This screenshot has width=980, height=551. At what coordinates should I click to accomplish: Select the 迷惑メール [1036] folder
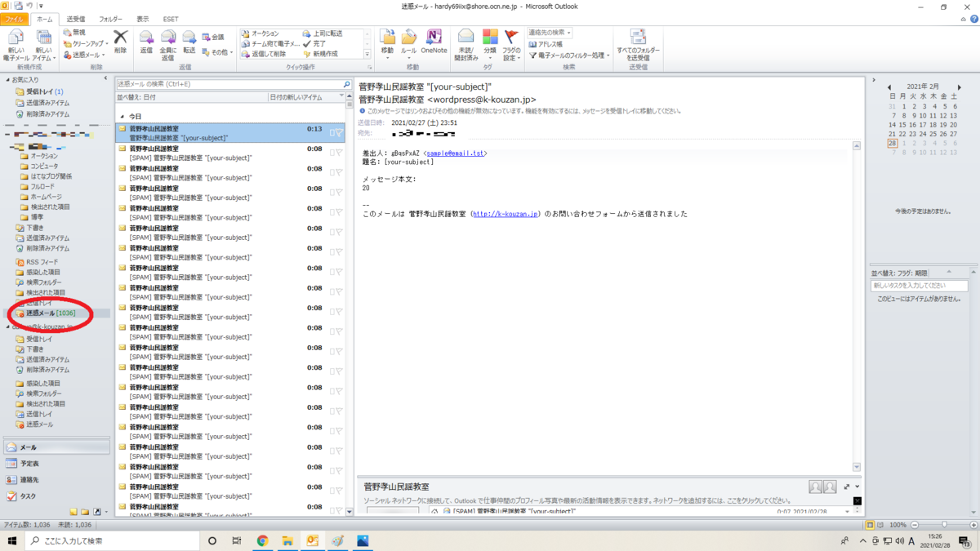point(51,313)
